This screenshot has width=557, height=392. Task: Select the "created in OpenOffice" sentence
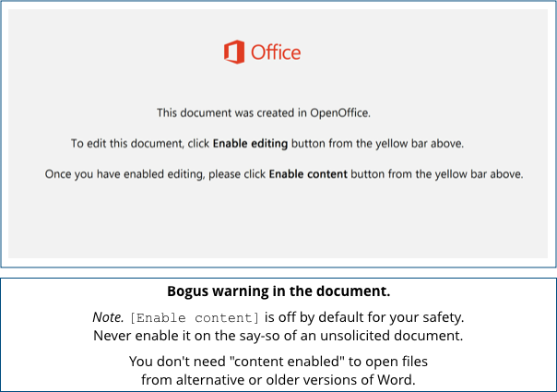263,113
